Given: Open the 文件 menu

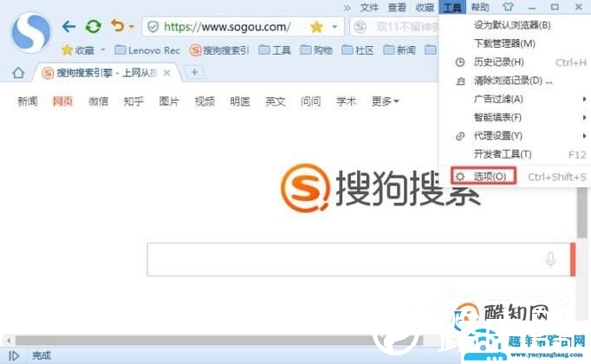Looking at the screenshot, I should click(369, 7).
